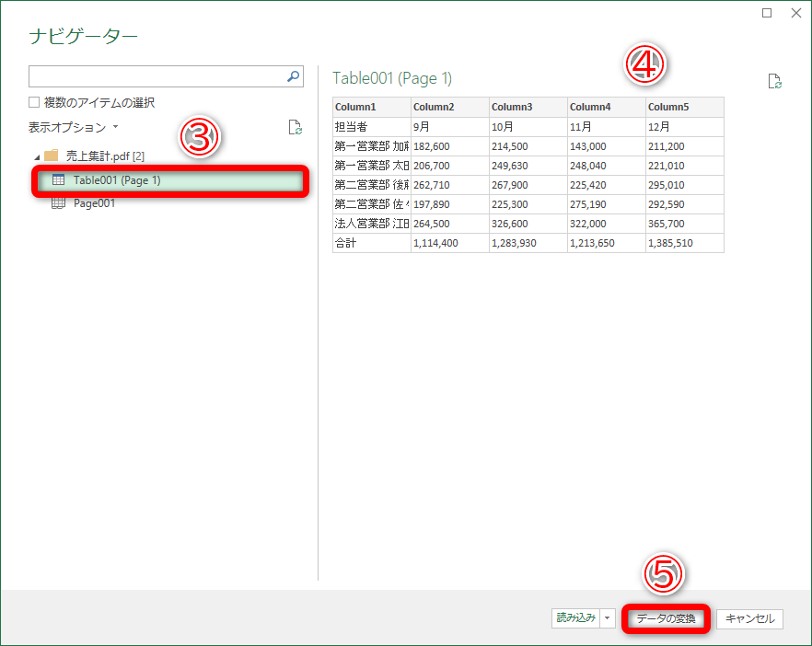The image size is (812, 646).
Task: Click the cell with value 182,600
Action: pos(450,146)
